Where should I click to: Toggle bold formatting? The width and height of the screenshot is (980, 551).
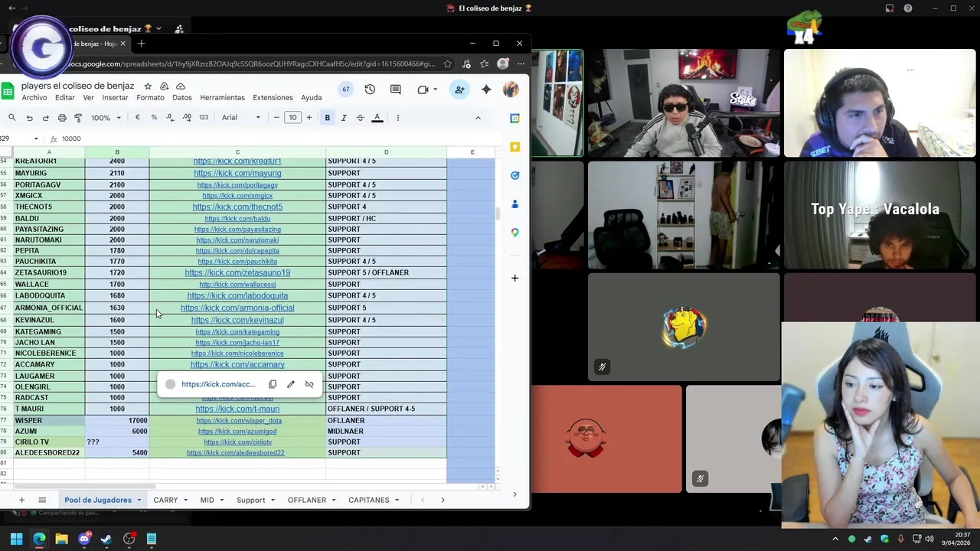[327, 118]
